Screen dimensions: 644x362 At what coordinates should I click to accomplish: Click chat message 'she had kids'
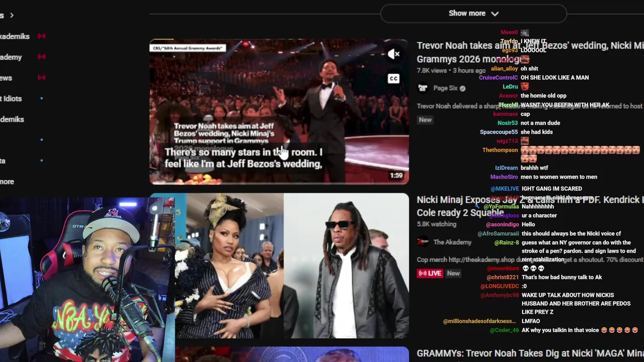pos(537,132)
